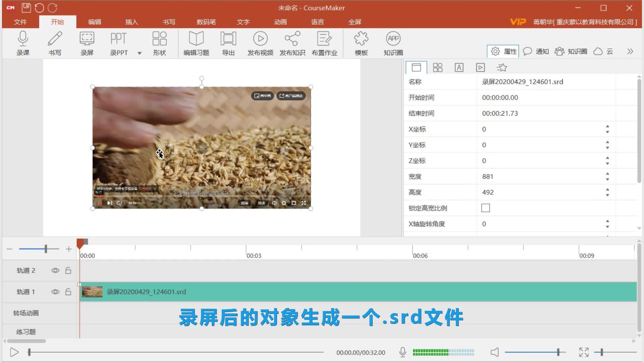Click 发布知识 share icon
The height and width of the screenshot is (362, 644).
[x=292, y=43]
